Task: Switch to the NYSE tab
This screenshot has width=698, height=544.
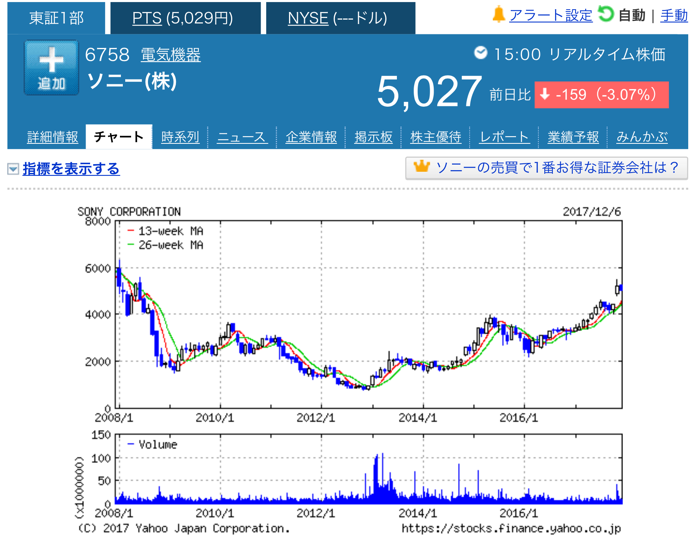Action: tap(341, 18)
